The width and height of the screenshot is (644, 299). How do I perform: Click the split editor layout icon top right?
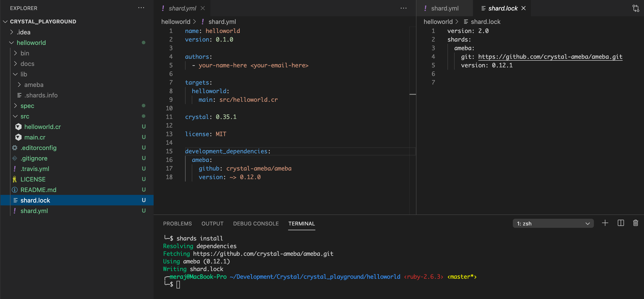pyautogui.click(x=636, y=8)
